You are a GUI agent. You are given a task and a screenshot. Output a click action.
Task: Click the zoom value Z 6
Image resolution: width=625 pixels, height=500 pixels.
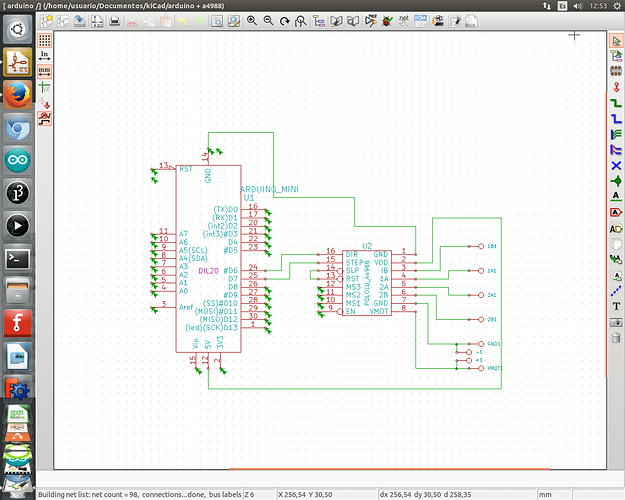coord(250,494)
